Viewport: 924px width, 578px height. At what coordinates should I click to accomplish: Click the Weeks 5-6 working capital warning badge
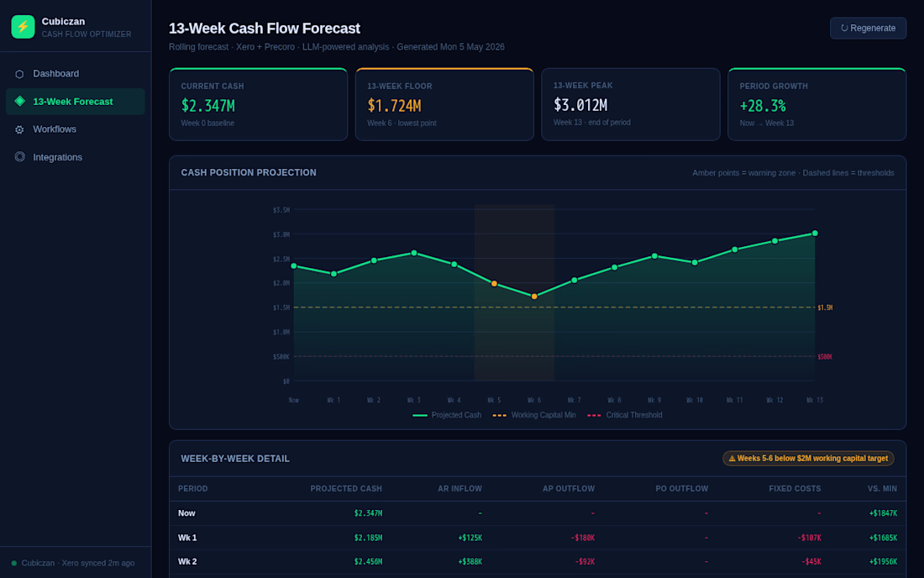point(808,459)
